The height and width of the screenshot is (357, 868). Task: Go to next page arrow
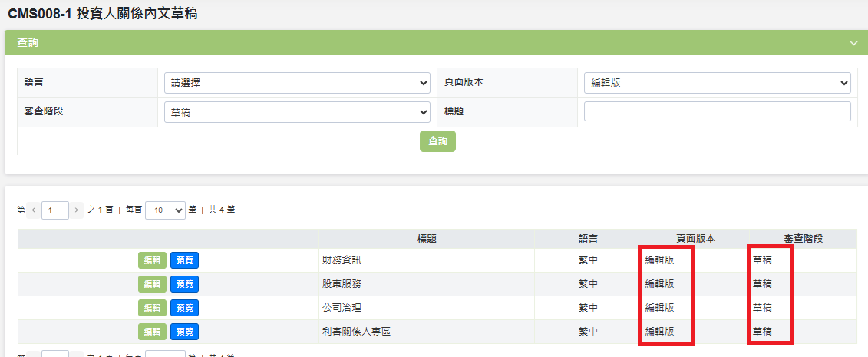[x=77, y=210]
